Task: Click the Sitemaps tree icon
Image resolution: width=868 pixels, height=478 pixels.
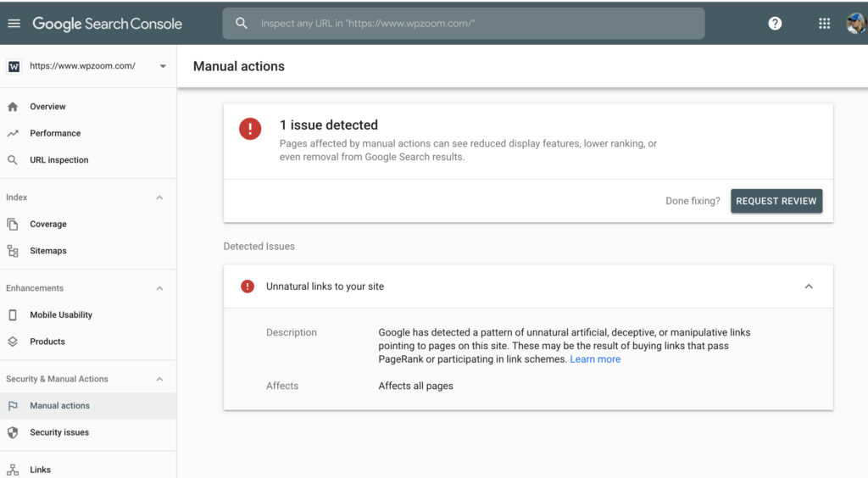Action: pos(13,251)
